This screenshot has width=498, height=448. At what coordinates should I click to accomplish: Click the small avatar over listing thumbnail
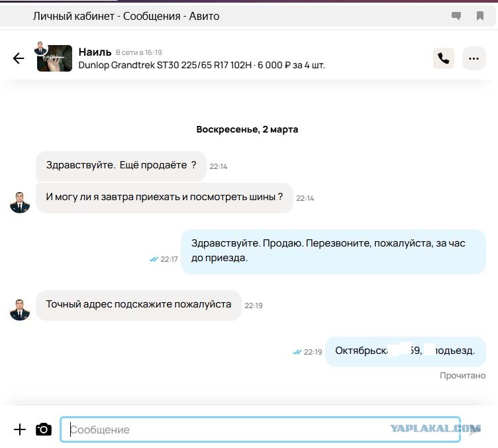click(40, 48)
